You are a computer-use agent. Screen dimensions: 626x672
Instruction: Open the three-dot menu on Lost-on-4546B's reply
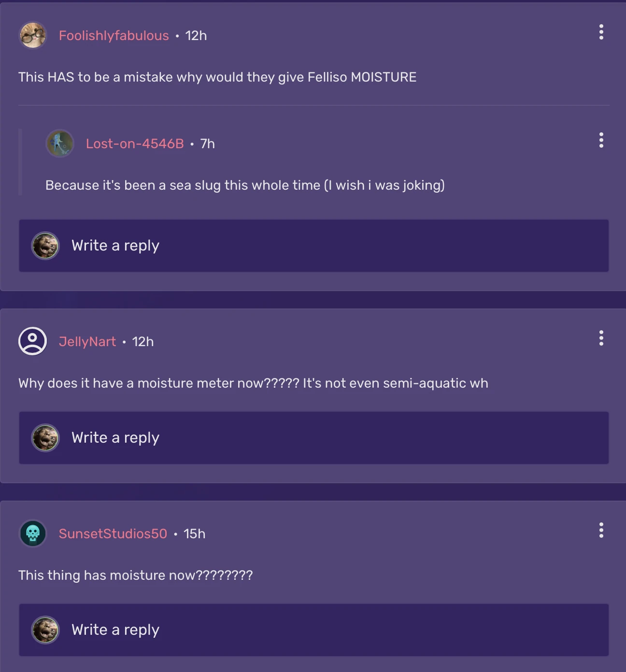601,140
